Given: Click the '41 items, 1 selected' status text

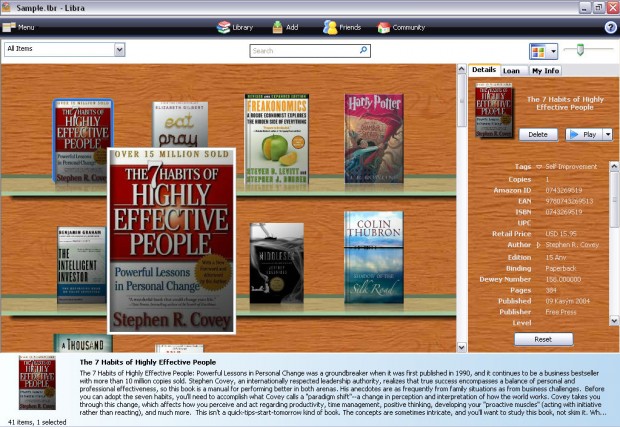Looking at the screenshot, I should [x=37, y=422].
